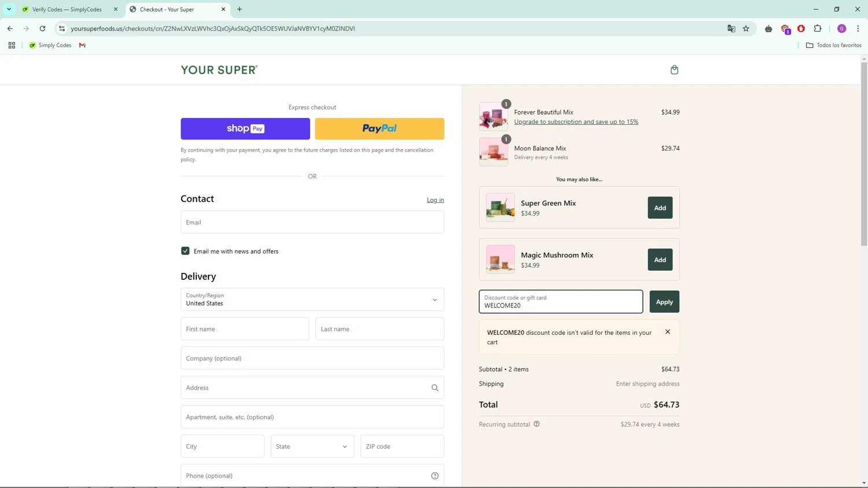Click the Last name field
The width and height of the screenshot is (868, 488).
pyautogui.click(x=380, y=329)
